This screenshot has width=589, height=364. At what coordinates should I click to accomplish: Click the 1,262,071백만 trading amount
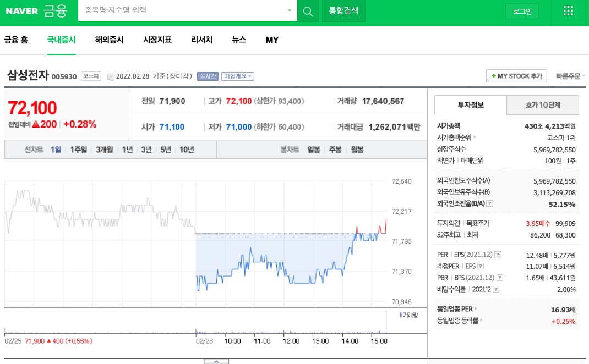pos(395,127)
